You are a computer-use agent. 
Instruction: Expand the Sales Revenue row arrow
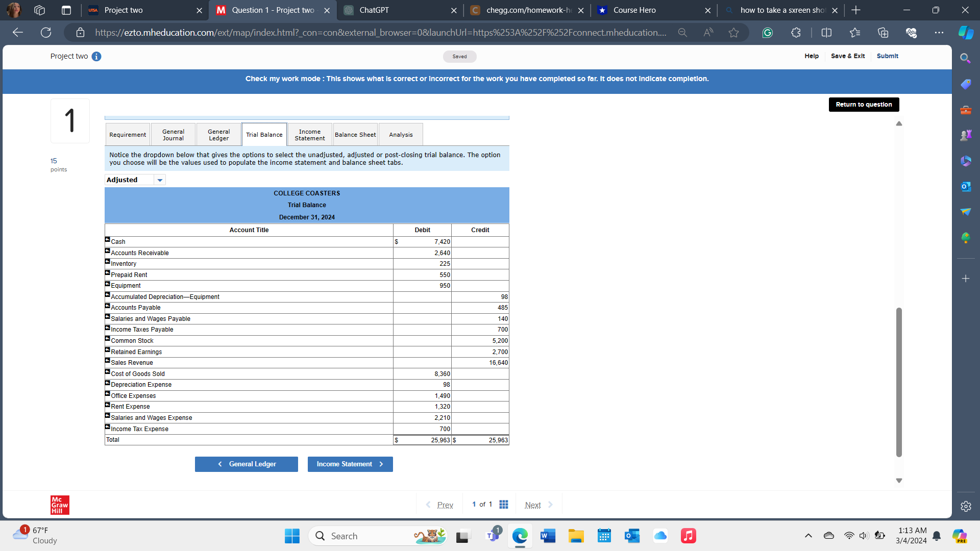pyautogui.click(x=108, y=360)
